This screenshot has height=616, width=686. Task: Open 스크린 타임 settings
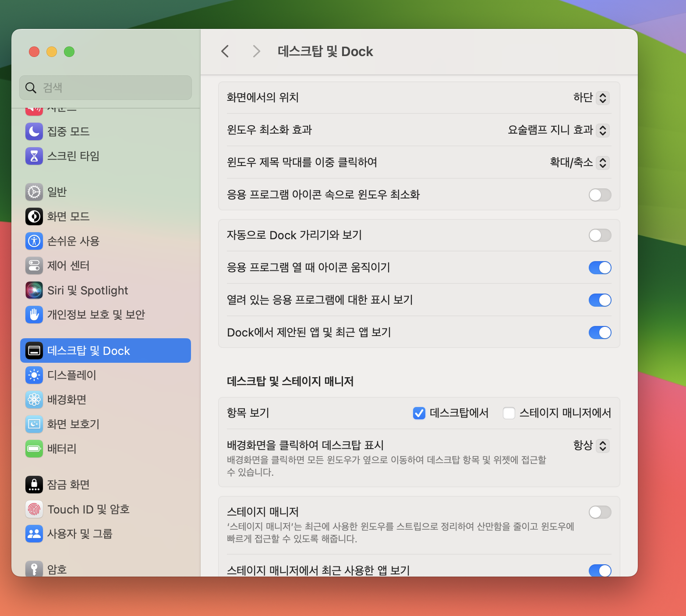(x=106, y=156)
